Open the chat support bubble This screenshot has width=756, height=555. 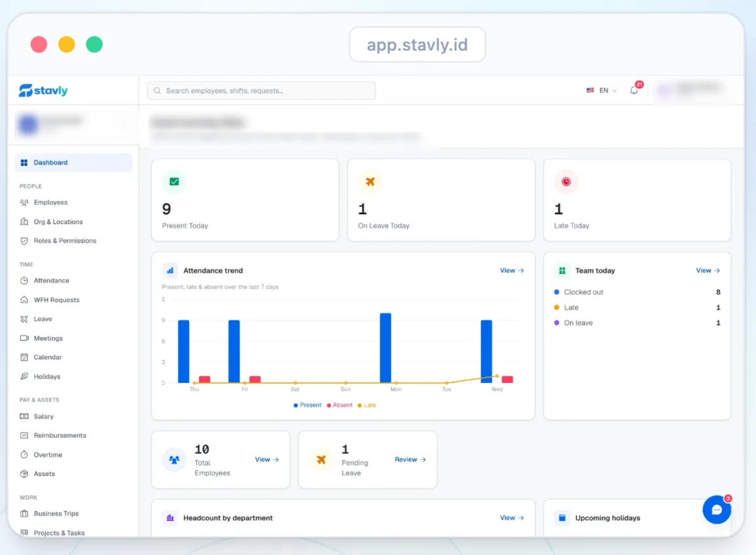717,510
